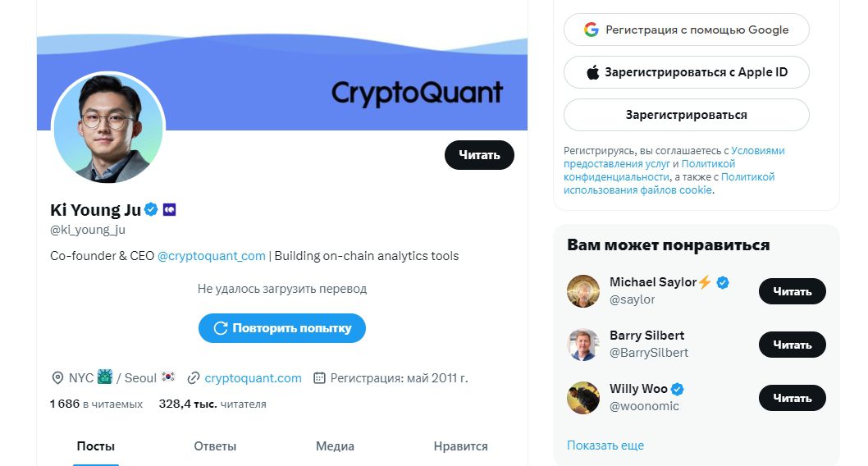Click Michael Saylor's avatar icon

[583, 291]
